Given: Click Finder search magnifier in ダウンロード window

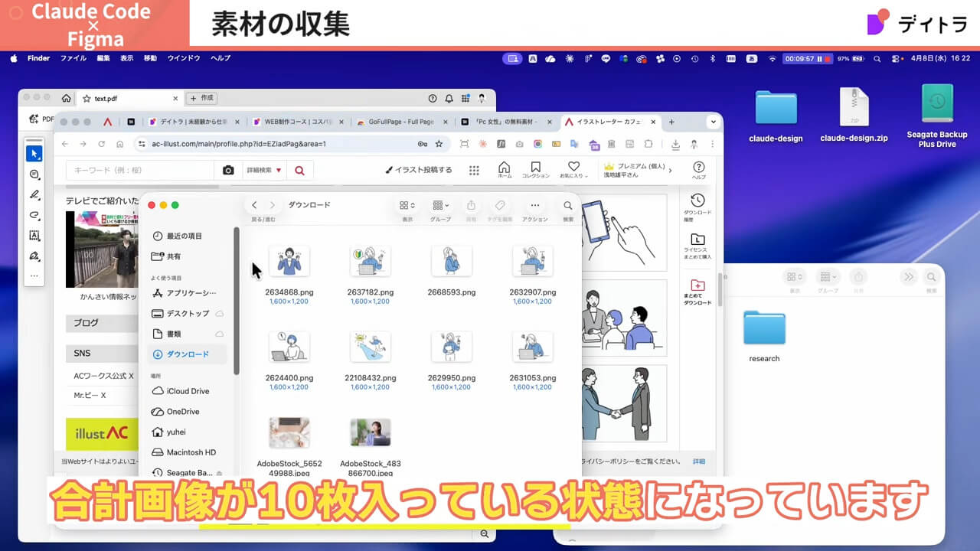Looking at the screenshot, I should 568,206.
